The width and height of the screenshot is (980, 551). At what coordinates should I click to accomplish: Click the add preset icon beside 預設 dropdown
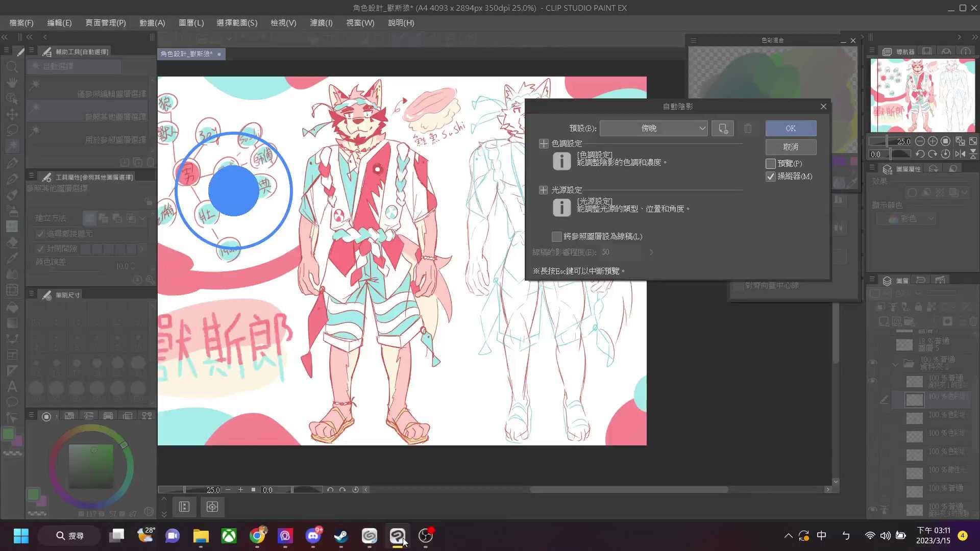tap(723, 129)
